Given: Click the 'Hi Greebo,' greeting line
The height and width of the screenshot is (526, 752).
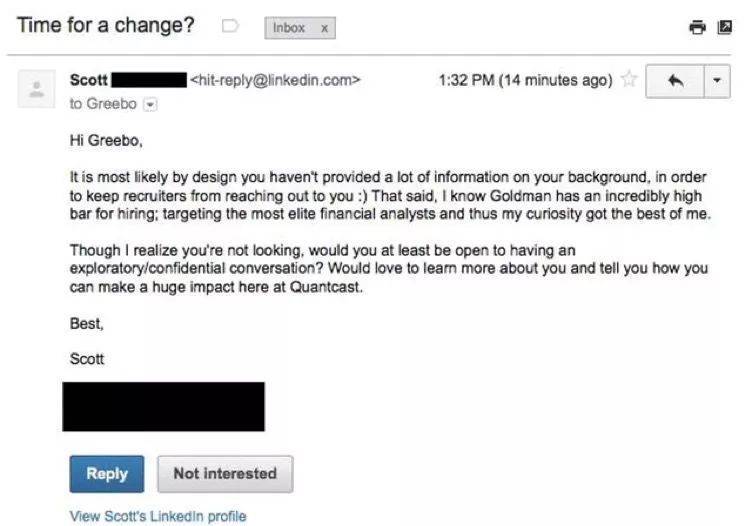Looking at the screenshot, I should [x=106, y=140].
